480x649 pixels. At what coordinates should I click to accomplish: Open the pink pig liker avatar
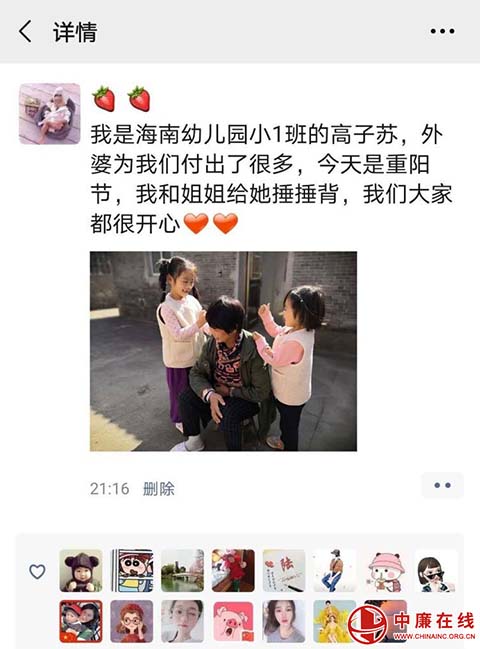pos(233,621)
